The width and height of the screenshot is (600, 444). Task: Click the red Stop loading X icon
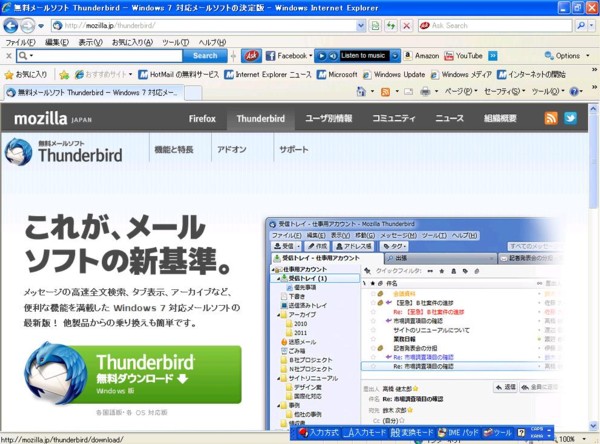pyautogui.click(x=406, y=26)
